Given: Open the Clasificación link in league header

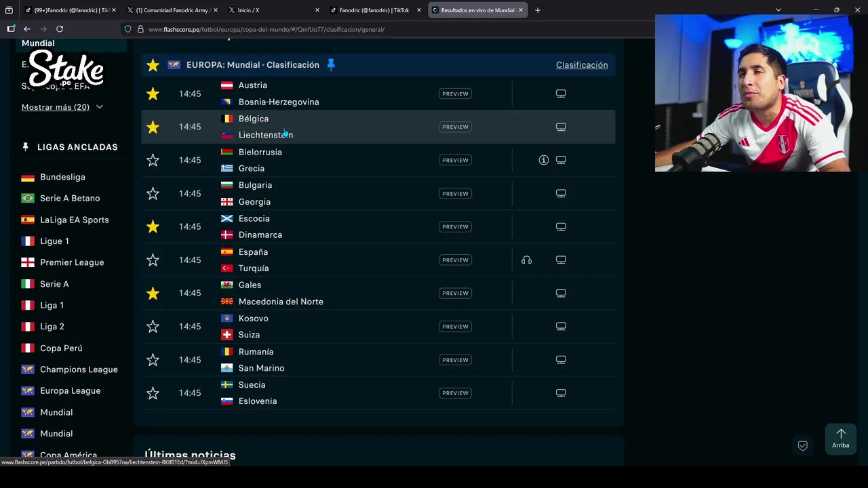Looking at the screenshot, I should click(x=582, y=65).
